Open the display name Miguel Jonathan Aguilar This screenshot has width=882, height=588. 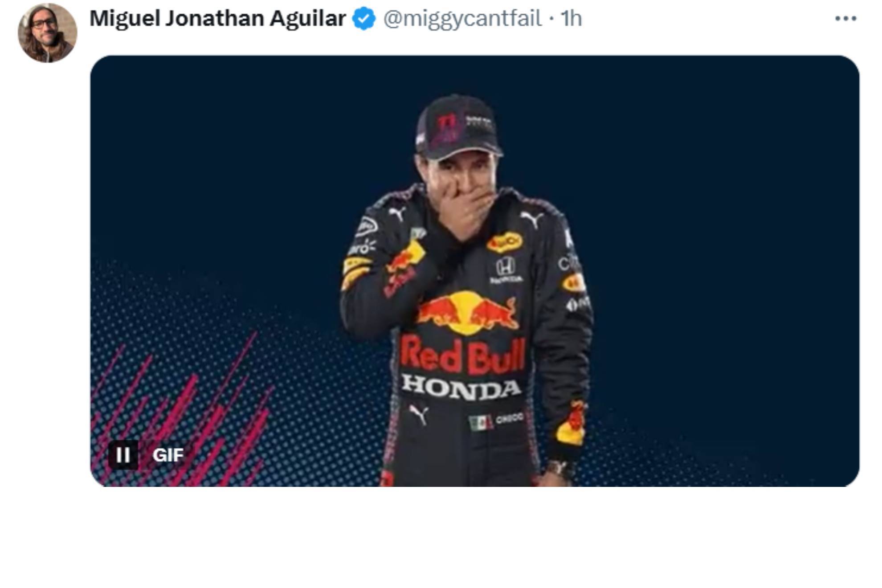[x=218, y=19]
